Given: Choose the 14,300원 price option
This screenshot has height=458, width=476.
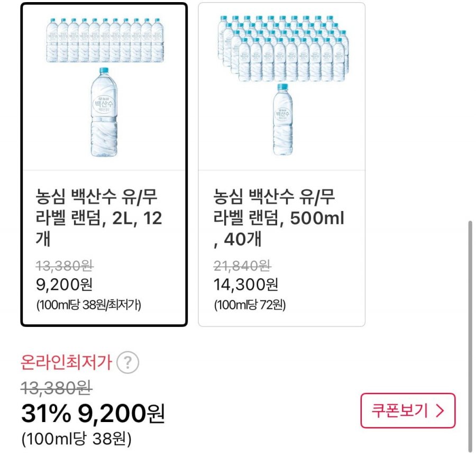Looking at the screenshot, I should click(x=245, y=285).
